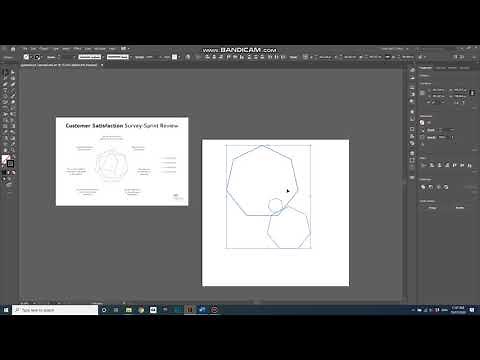Open the Window menu
This screenshot has height=360, width=480.
pyautogui.click(x=100, y=49)
